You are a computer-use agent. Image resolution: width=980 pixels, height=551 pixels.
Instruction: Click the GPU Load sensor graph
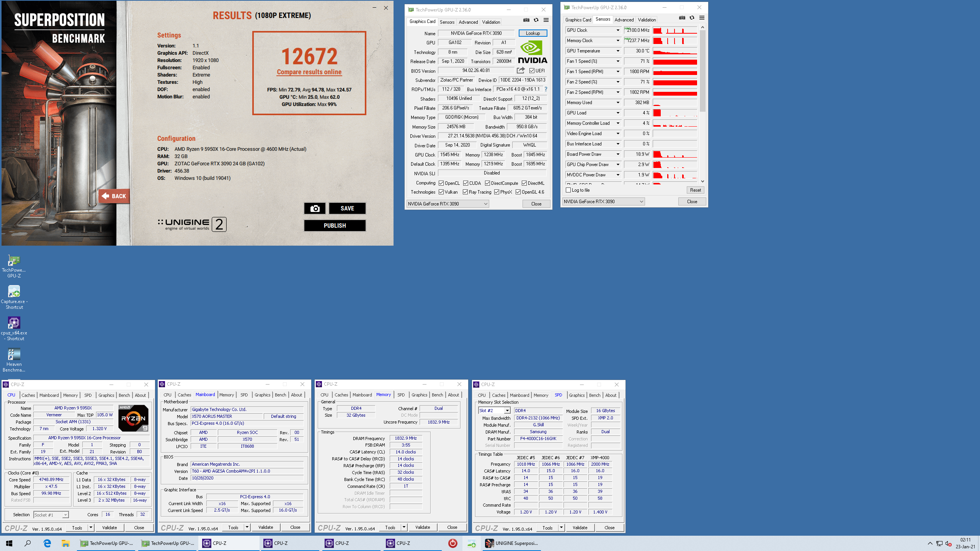675,113
